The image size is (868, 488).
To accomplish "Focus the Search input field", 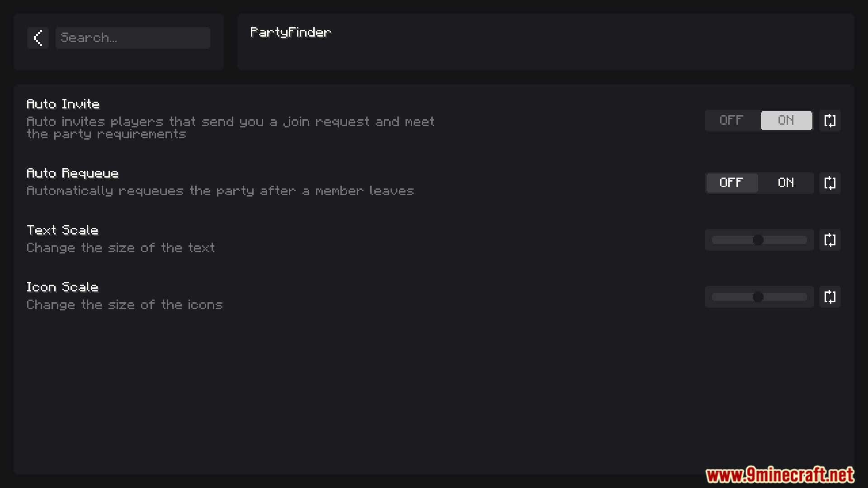I will point(133,38).
